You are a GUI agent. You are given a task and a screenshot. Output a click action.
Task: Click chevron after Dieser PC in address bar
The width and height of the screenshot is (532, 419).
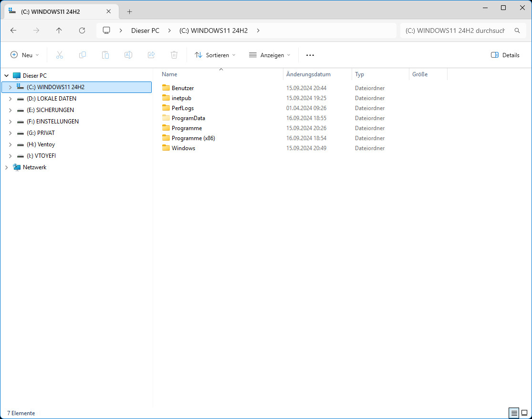tap(169, 31)
